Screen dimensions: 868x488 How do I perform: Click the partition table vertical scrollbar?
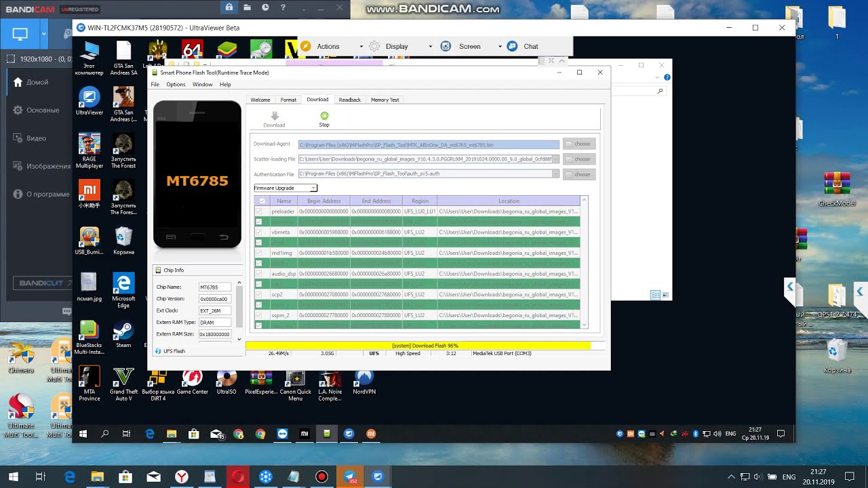[585, 263]
